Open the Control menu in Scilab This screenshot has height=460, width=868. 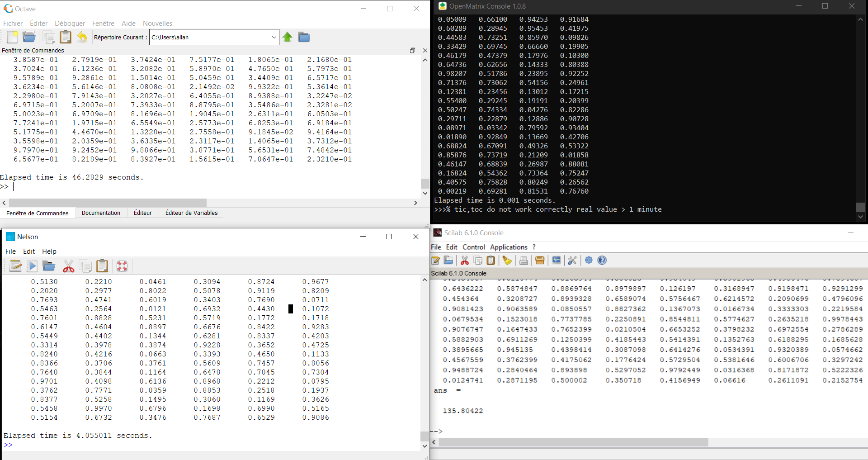(x=474, y=247)
